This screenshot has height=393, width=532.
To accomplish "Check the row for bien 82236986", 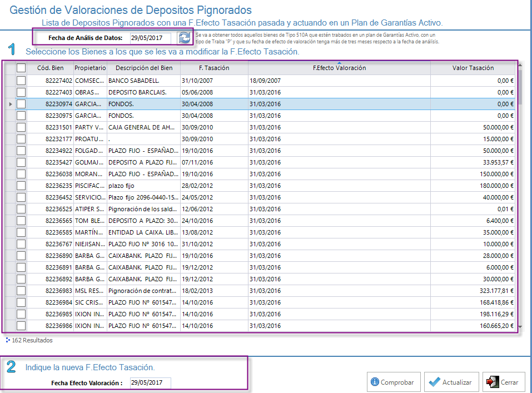I will 21,326.
